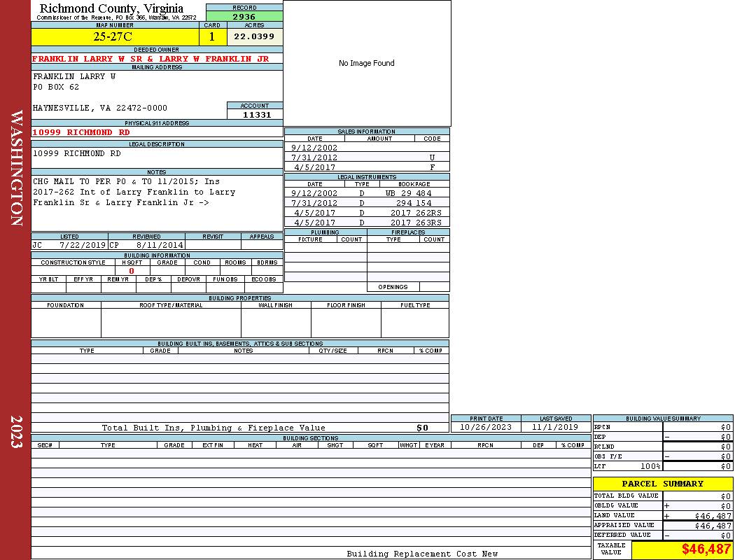Select the listed date 7/22/2019

[x=82, y=245]
